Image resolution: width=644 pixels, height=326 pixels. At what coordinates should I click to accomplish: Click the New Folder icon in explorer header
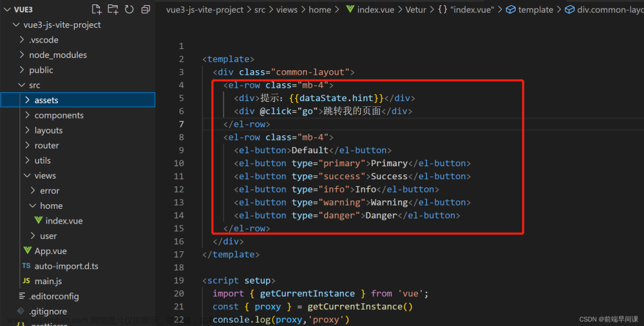click(x=113, y=9)
